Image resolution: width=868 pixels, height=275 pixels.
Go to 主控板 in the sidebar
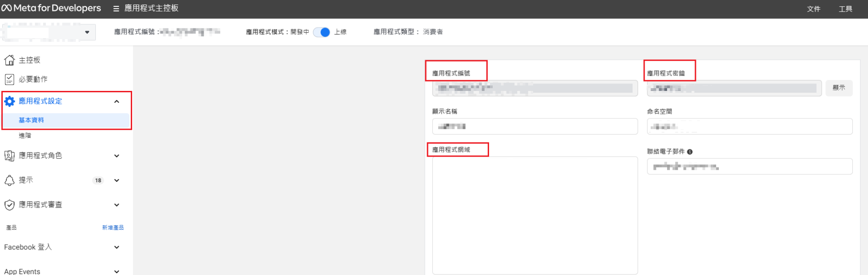[x=29, y=60]
